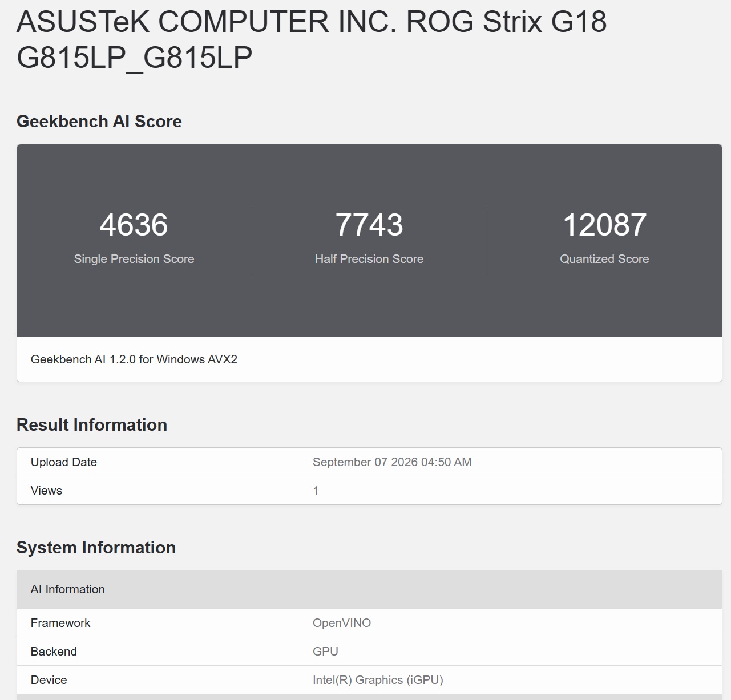Viewport: 731px width, 700px height.
Task: Click the 4636 single precision score value
Action: tap(134, 224)
